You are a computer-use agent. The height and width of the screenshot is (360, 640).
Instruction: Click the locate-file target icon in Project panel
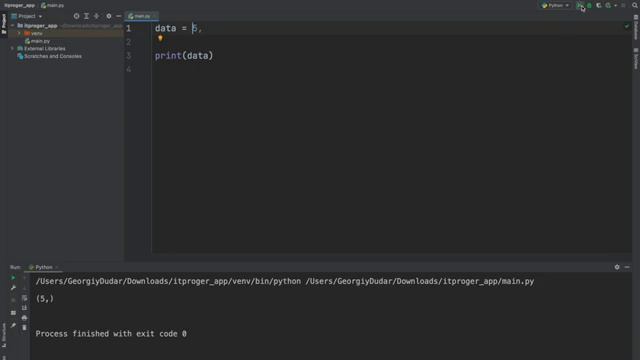76,16
